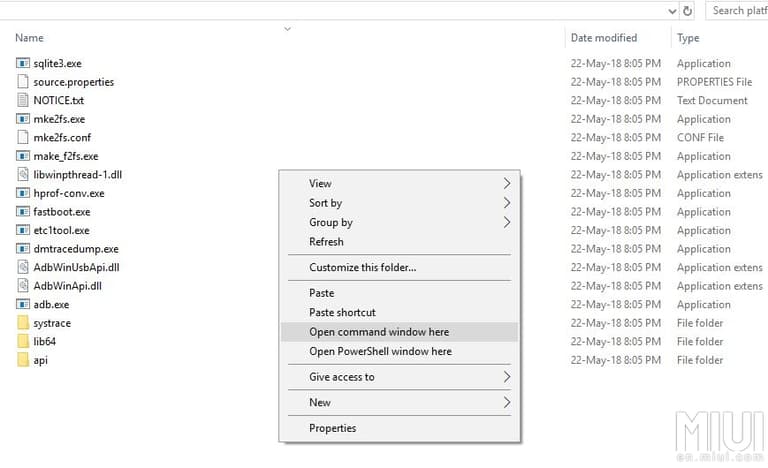Image resolution: width=768 pixels, height=468 pixels.
Task: Sort files by the Name column header
Action: (x=30, y=38)
